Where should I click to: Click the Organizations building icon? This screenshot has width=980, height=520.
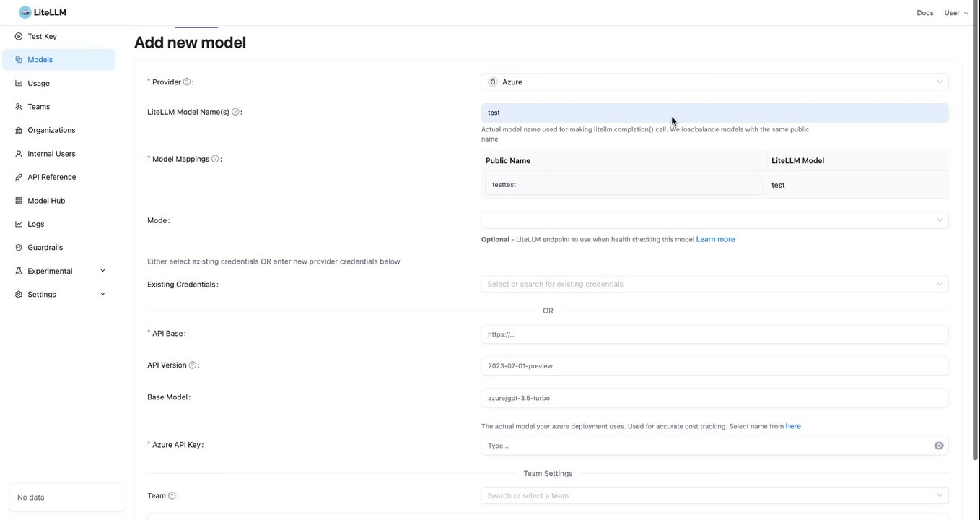coord(19,130)
